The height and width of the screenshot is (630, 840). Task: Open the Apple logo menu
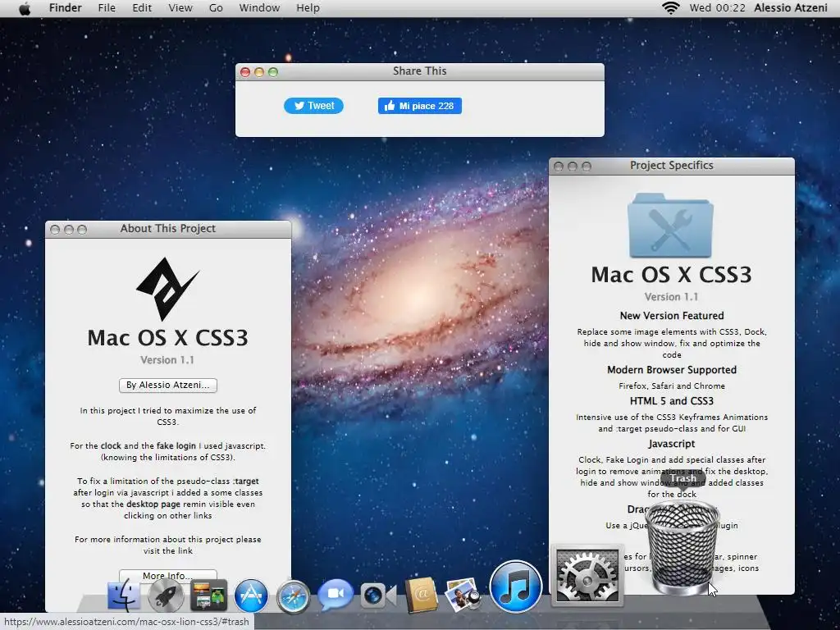[x=25, y=8]
